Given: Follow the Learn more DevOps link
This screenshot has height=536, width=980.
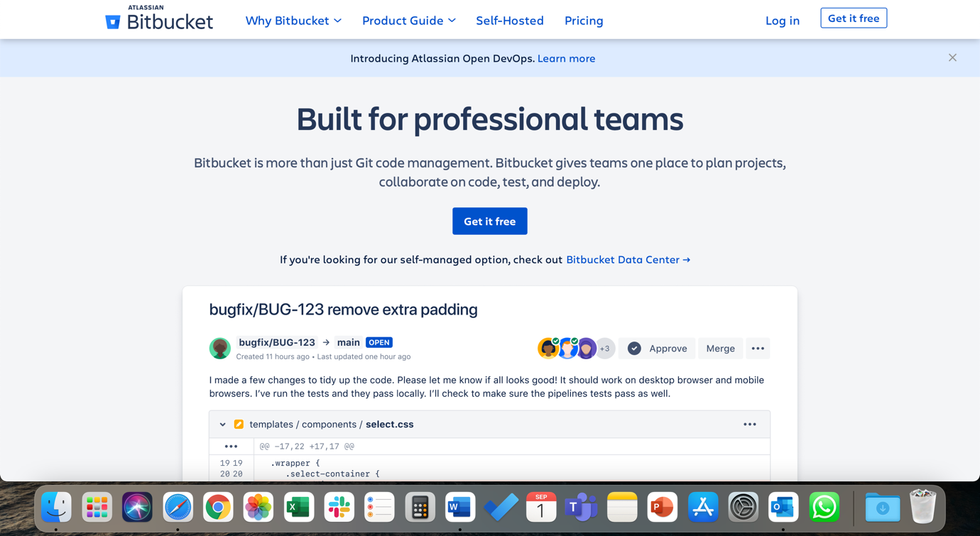Looking at the screenshot, I should pos(566,58).
